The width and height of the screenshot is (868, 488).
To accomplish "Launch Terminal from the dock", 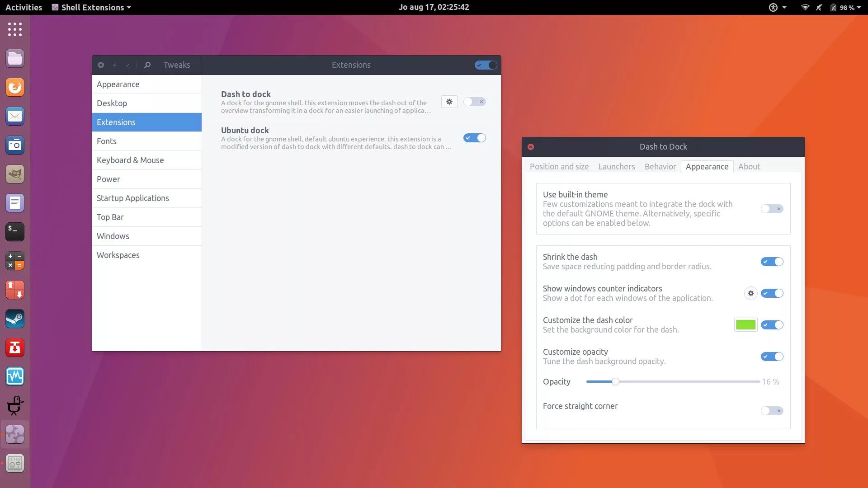I will [15, 232].
